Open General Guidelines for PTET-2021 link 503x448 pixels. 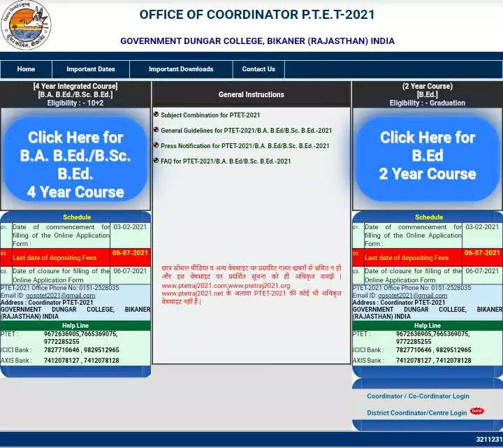coord(247,131)
